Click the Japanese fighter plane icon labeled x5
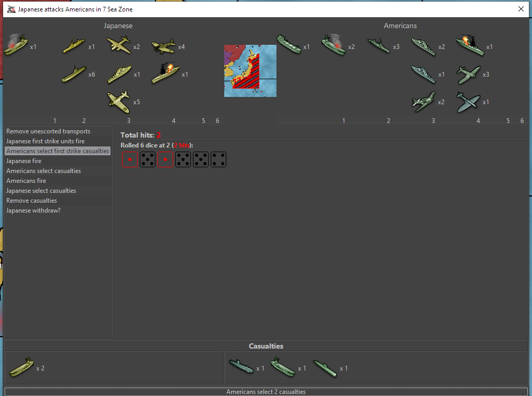The image size is (532, 396). pyautogui.click(x=118, y=101)
